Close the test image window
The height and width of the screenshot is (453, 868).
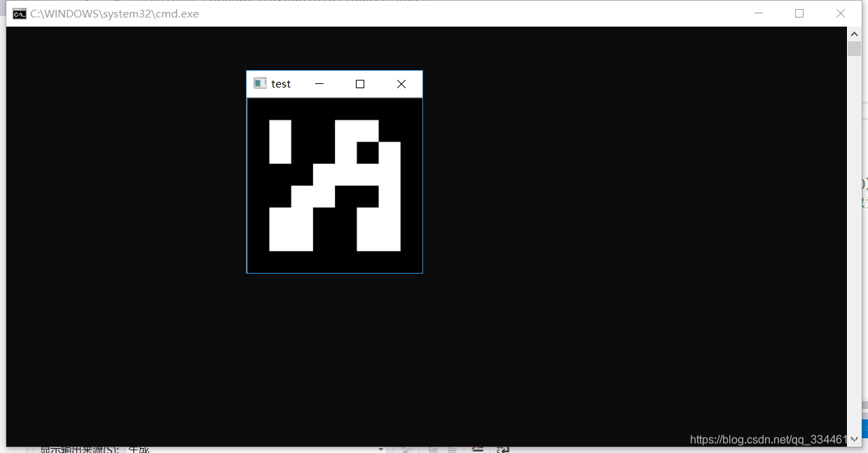pyautogui.click(x=401, y=84)
